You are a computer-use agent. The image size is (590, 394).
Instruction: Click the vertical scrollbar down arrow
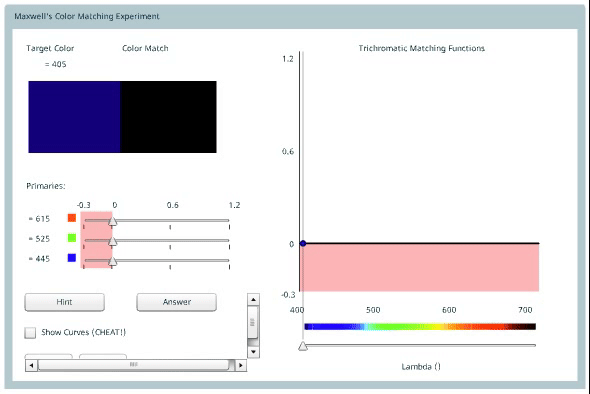[253, 352]
